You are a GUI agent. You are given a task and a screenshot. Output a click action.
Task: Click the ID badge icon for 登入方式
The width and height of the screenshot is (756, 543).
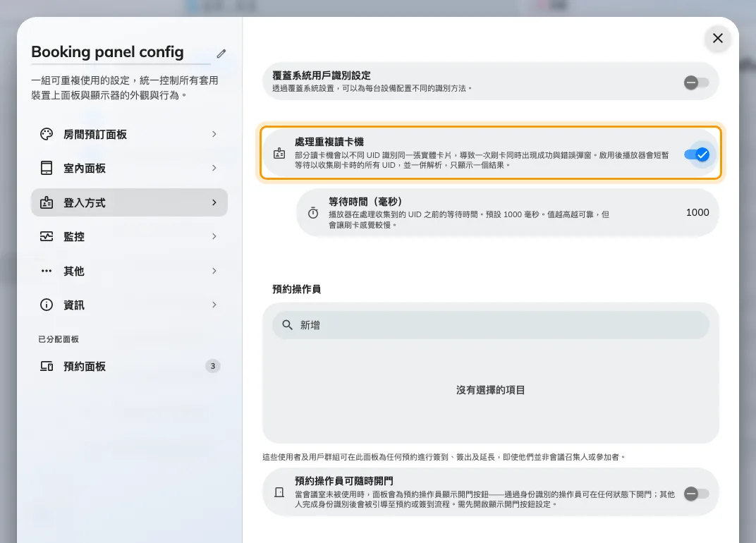point(47,202)
